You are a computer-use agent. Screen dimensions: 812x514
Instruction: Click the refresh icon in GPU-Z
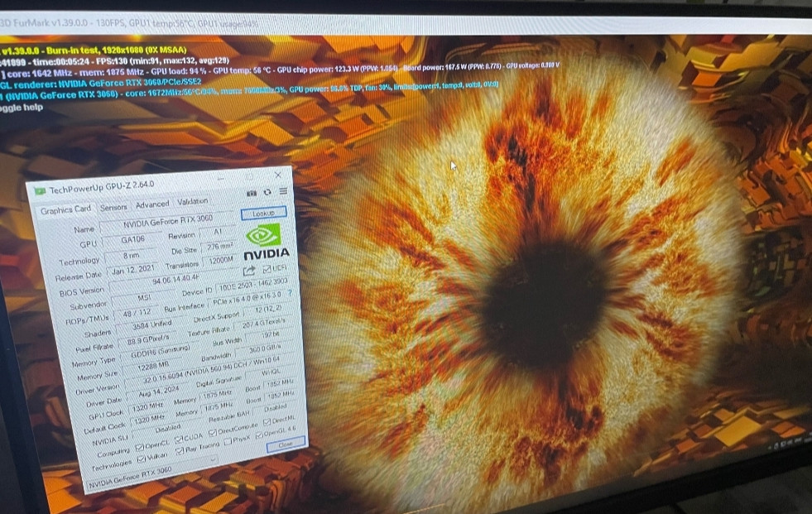(267, 192)
